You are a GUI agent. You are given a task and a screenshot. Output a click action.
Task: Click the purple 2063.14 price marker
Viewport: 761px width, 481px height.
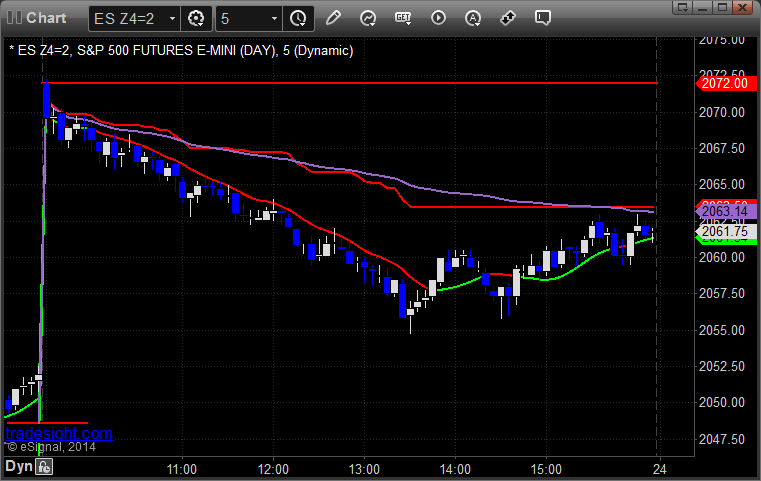tap(726, 212)
